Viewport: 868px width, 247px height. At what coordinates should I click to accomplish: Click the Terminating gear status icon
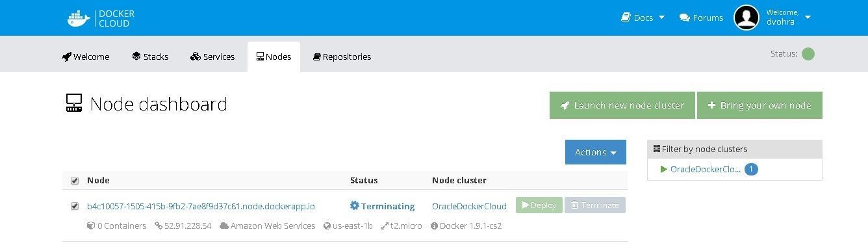(x=354, y=206)
